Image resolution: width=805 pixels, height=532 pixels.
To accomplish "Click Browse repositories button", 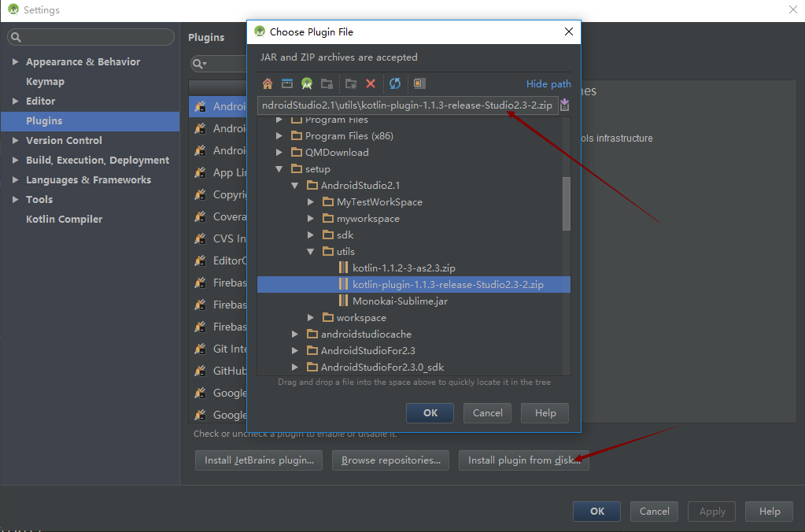I will pyautogui.click(x=390, y=460).
